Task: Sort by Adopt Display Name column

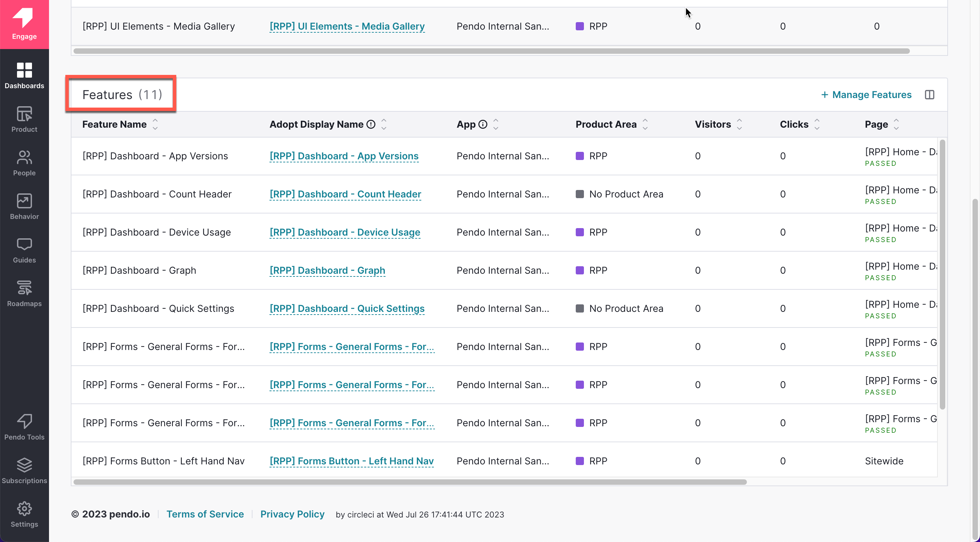Action: (x=384, y=125)
